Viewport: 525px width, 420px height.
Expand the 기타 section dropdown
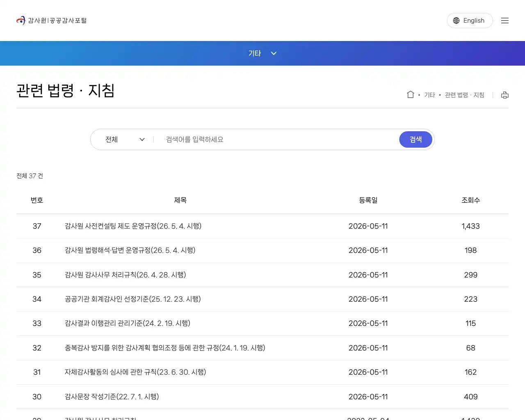(262, 53)
